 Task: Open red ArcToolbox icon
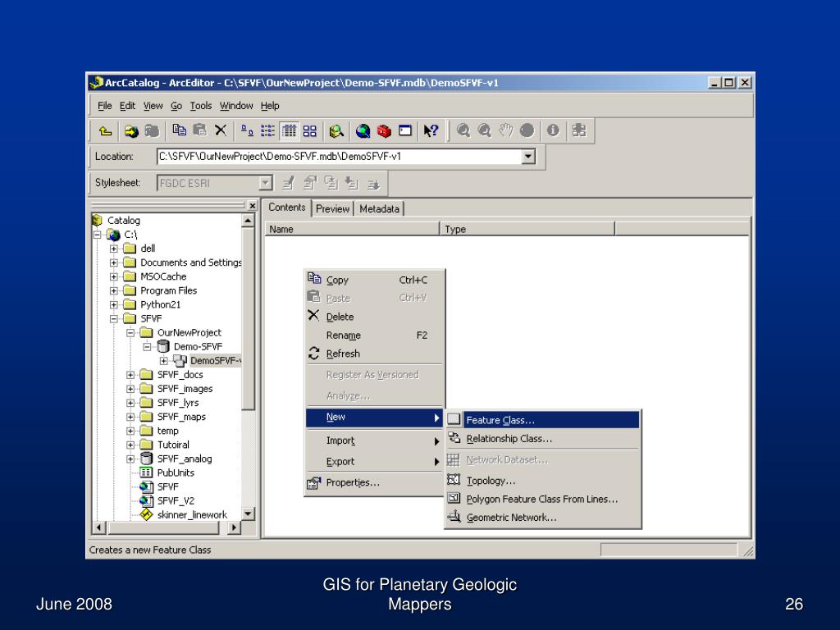tap(384, 130)
